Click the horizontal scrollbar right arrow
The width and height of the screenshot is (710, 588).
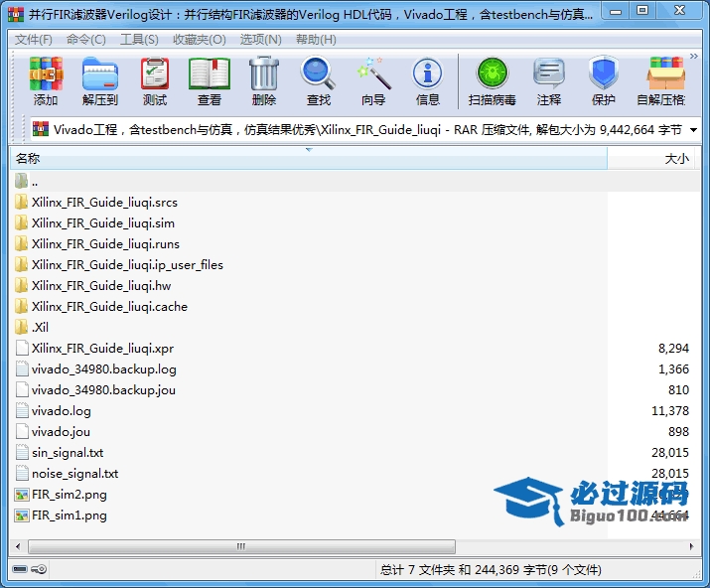point(691,546)
